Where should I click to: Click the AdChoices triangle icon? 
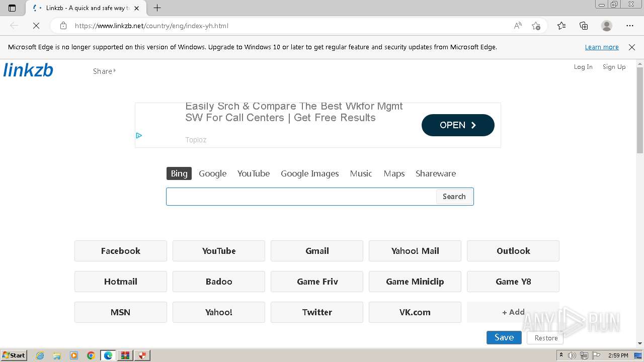click(139, 135)
